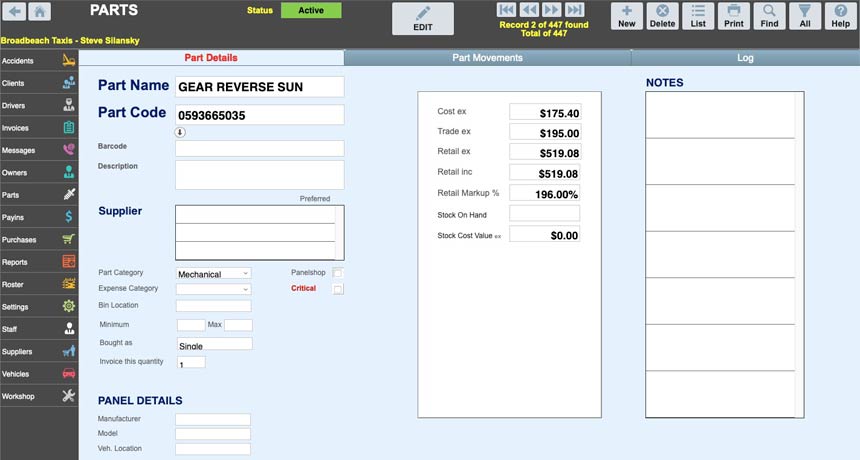The image size is (860, 460).
Task: Open the Invoices module from sidebar
Action: pos(68,128)
